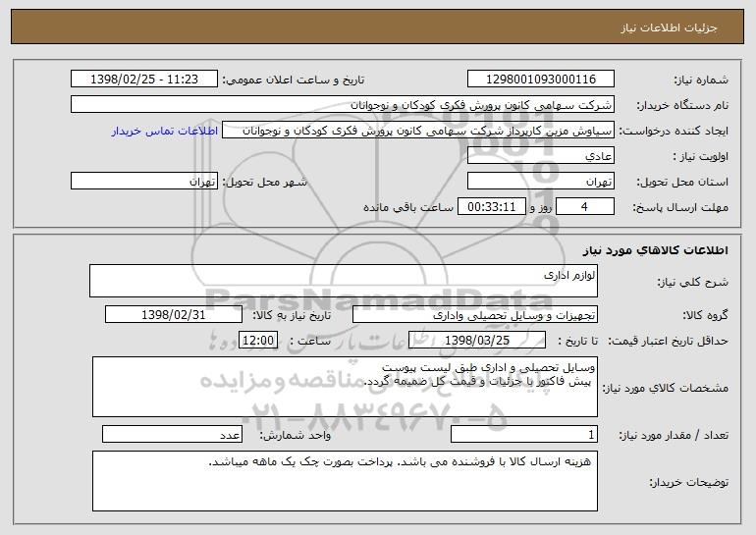Click the نام دستگاه خریدار field
Screen dimensions: 756x535
click(x=343, y=104)
